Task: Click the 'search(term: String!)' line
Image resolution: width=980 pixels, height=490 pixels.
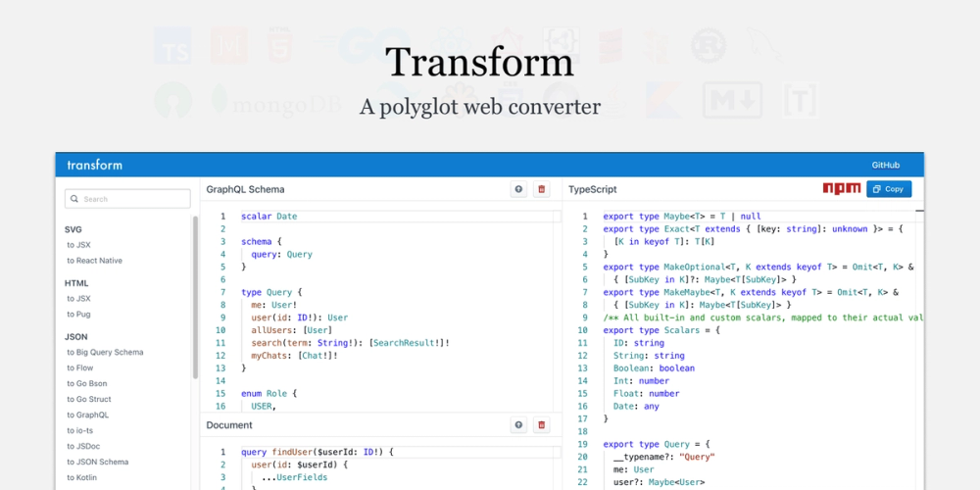Action: [x=351, y=343]
